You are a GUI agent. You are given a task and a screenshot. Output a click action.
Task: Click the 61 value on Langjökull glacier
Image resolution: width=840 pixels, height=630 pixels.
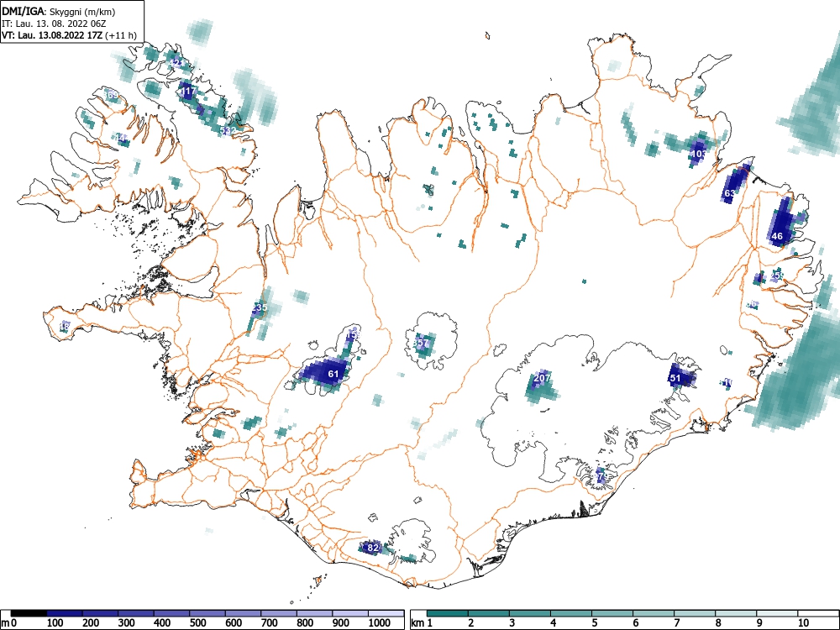333,374
